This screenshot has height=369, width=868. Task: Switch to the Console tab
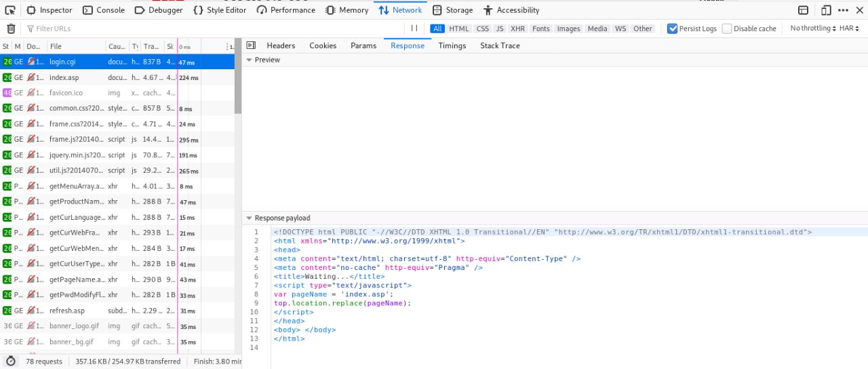click(x=104, y=10)
